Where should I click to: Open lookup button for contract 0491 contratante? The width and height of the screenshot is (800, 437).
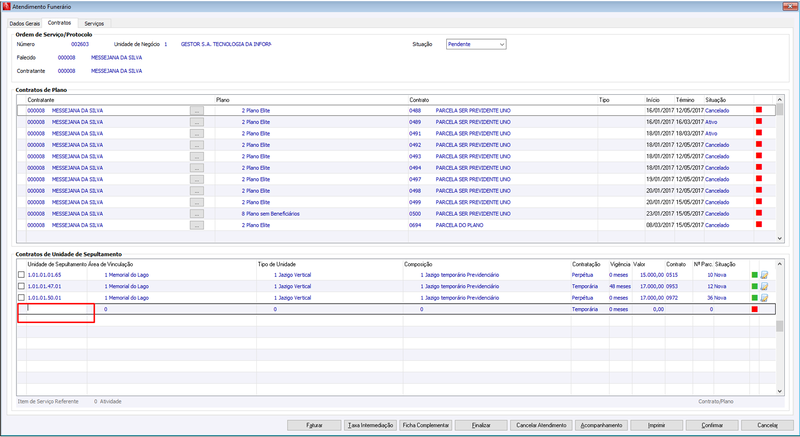pyautogui.click(x=196, y=134)
